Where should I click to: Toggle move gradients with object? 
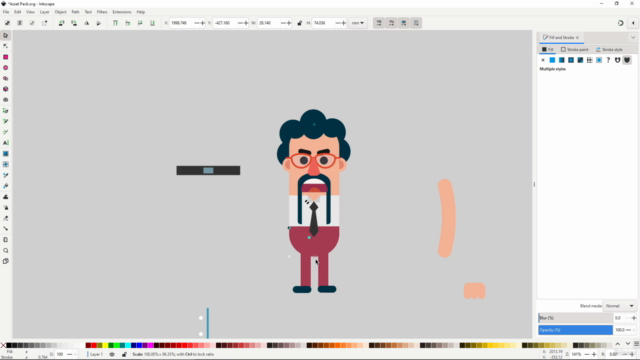(404, 23)
